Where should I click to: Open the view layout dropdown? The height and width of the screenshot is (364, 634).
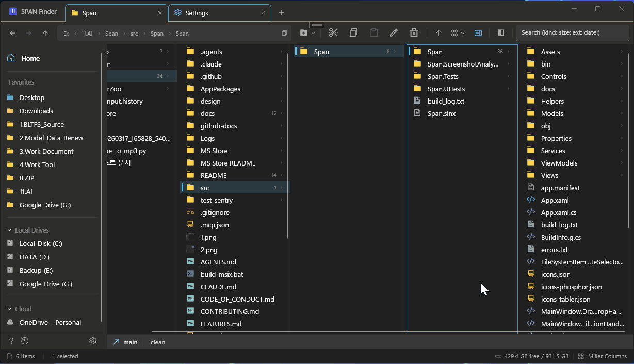click(458, 32)
